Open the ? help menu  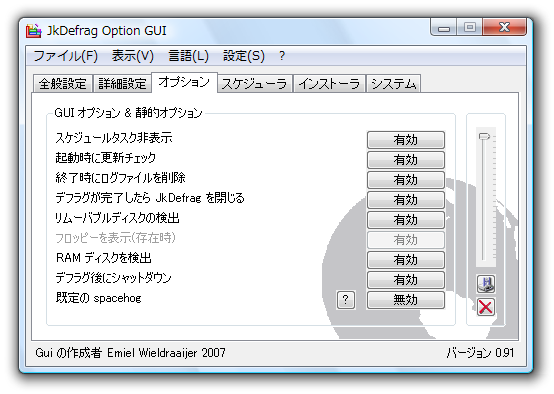click(x=282, y=56)
